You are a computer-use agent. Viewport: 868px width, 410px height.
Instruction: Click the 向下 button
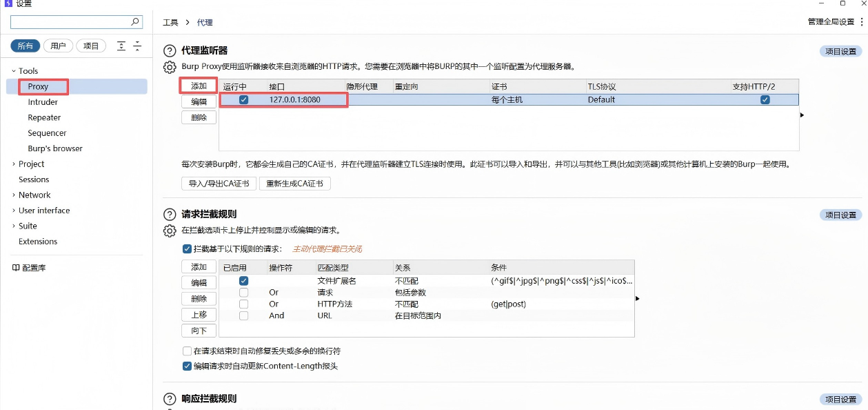(199, 331)
